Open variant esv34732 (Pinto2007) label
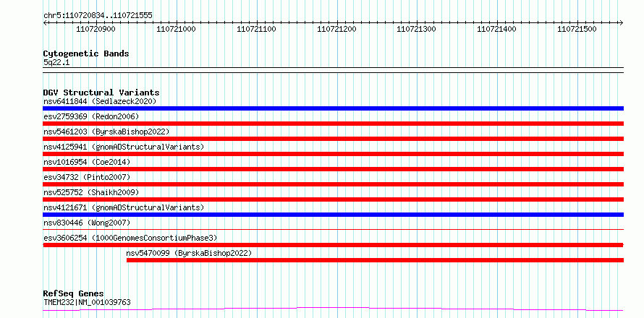 coord(87,177)
